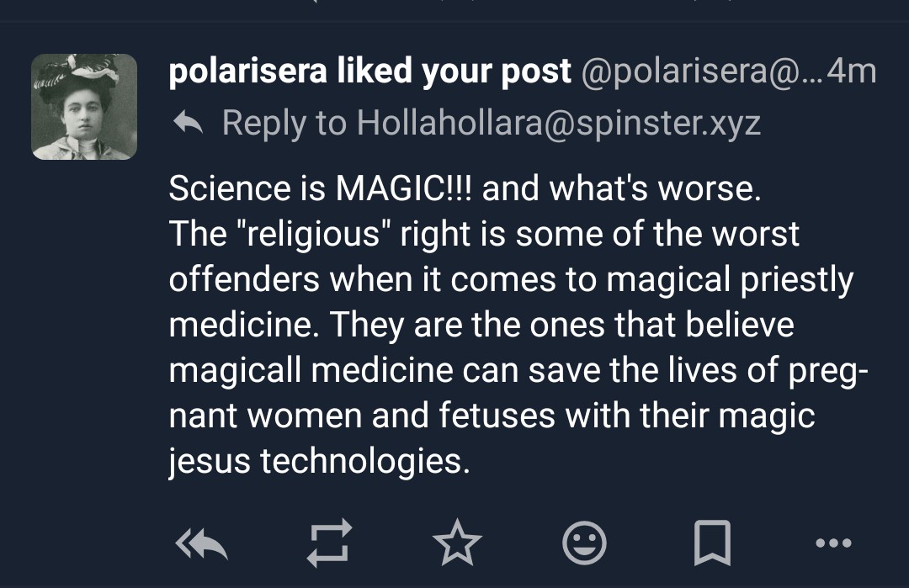909x588 pixels.
Task: Click the line beginning "offenders when it comes"
Action: tap(511, 280)
